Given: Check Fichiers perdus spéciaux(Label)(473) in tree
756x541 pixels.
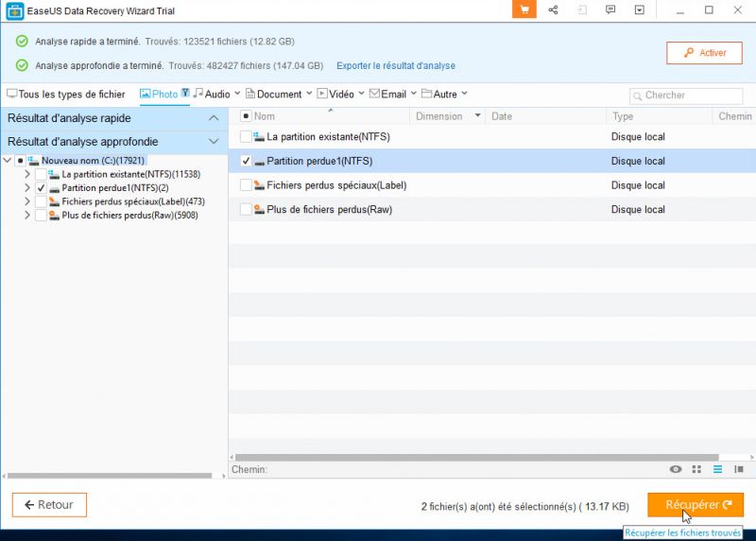Looking at the screenshot, I should [41, 201].
